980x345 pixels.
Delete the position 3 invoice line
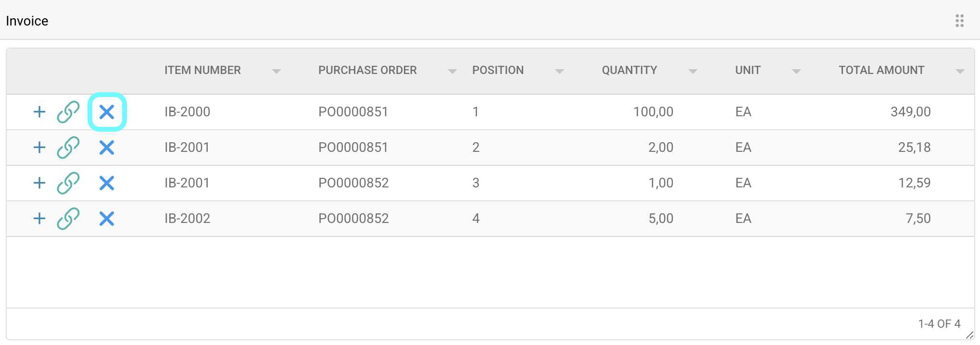coord(107,183)
